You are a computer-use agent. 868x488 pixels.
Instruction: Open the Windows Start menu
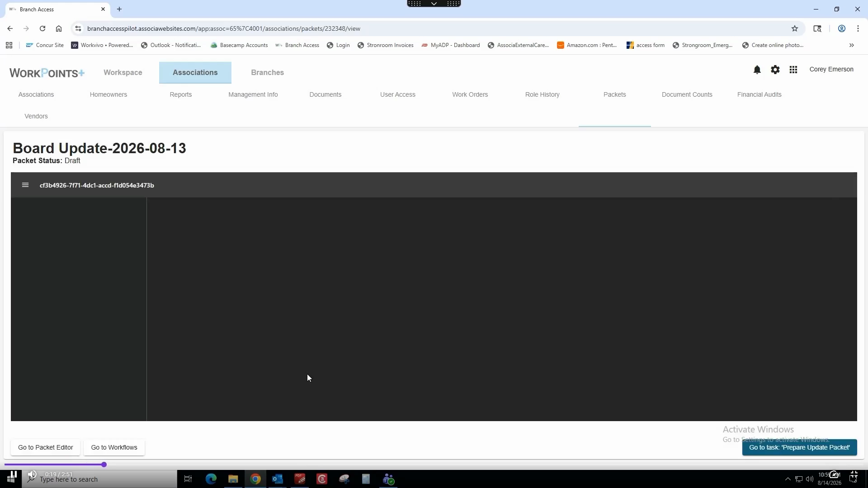[x=11, y=479]
